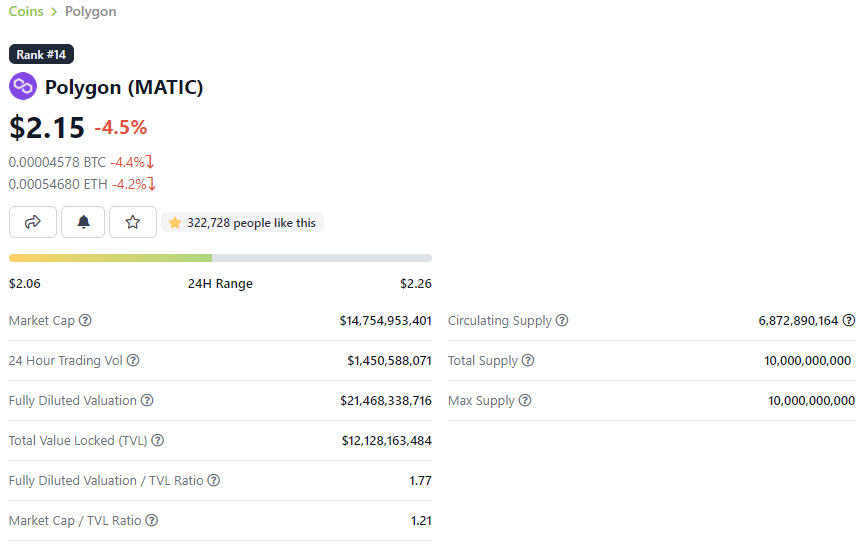The width and height of the screenshot is (865, 551).
Task: Add Polygon to favorites with star button
Action: click(x=132, y=222)
